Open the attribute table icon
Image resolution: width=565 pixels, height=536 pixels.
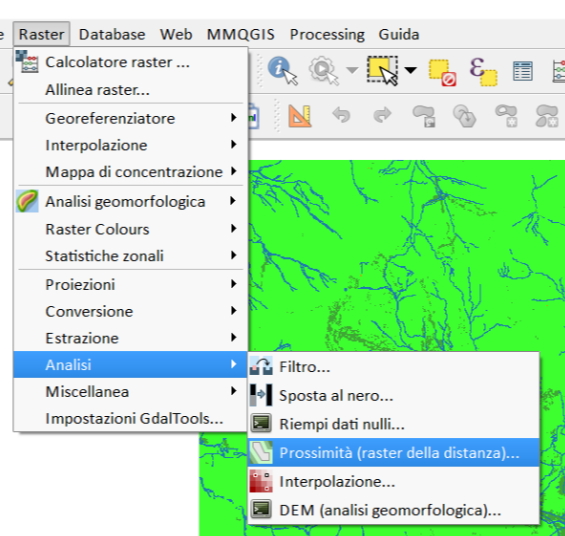[522, 71]
